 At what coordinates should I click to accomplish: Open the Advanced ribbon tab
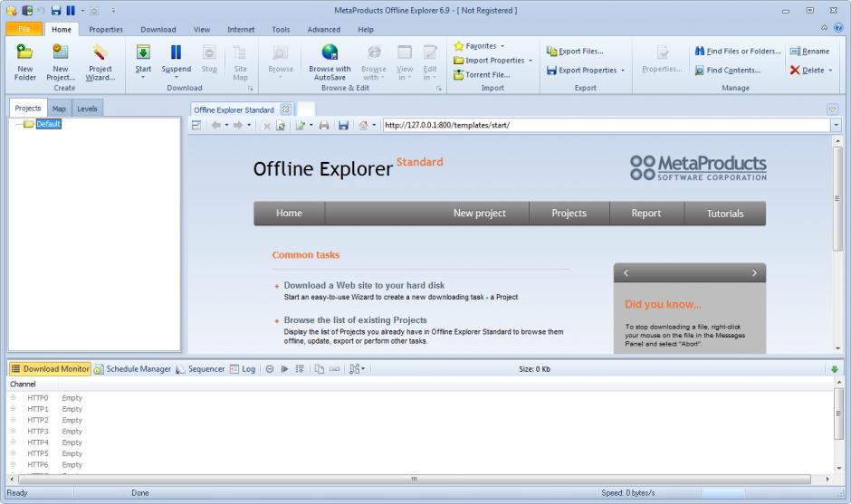click(323, 29)
